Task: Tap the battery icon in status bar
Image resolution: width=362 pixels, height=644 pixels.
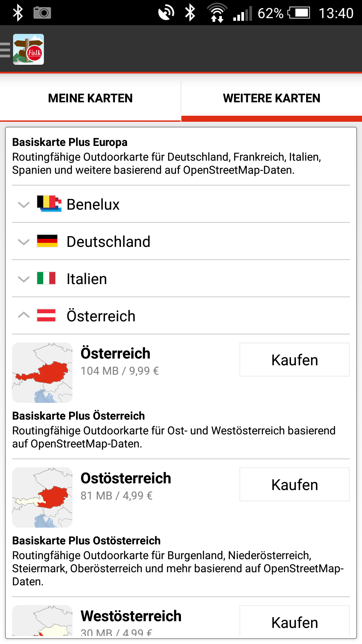Action: click(299, 13)
